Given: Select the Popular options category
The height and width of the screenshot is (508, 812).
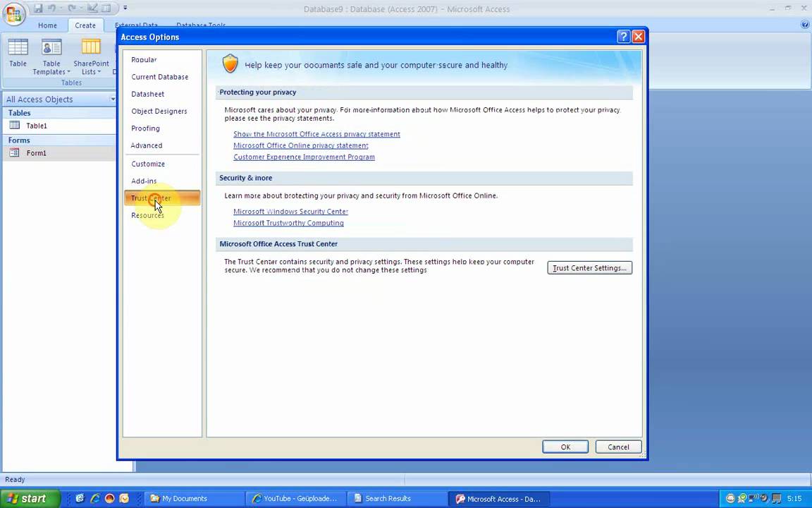Looking at the screenshot, I should [x=162, y=59].
